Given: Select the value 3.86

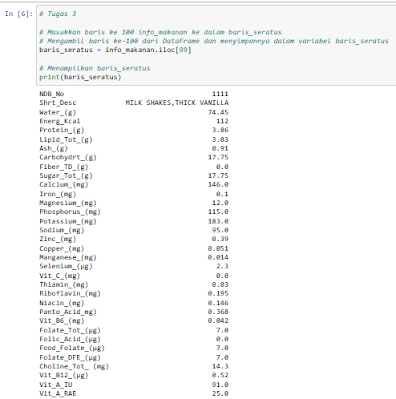Looking at the screenshot, I should click(x=220, y=130).
